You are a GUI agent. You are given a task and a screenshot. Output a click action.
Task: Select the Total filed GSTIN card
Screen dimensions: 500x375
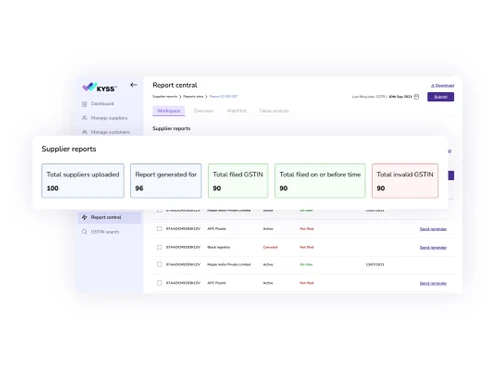238,181
